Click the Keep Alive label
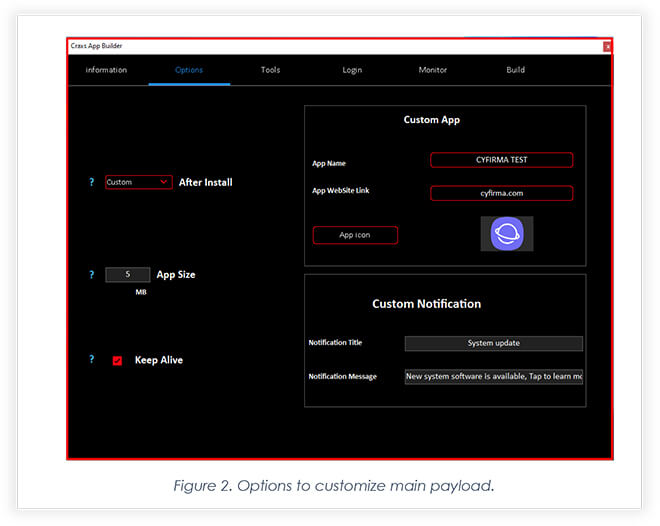This screenshot has height=526, width=660. pyautogui.click(x=159, y=360)
